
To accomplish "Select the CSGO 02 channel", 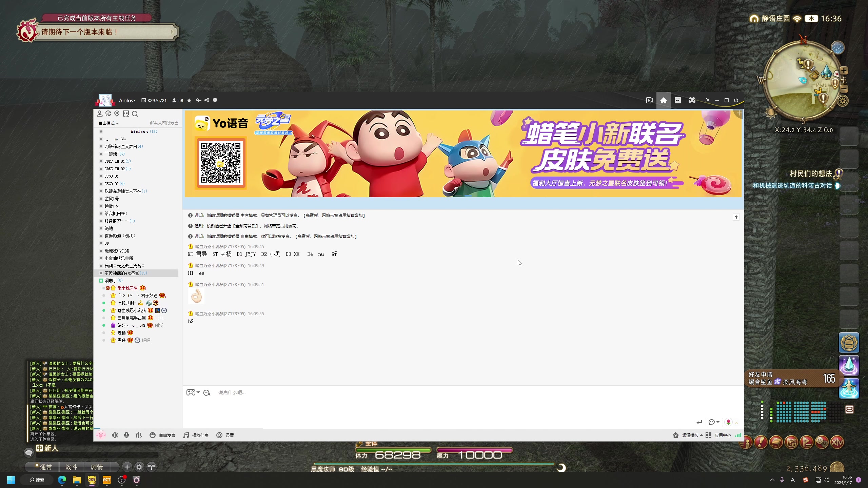I will (x=114, y=184).
